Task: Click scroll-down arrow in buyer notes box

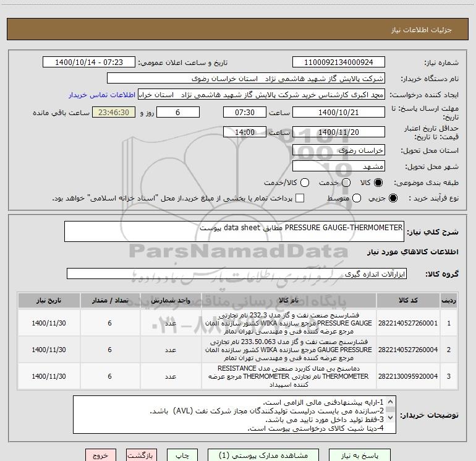Action: [390, 418]
